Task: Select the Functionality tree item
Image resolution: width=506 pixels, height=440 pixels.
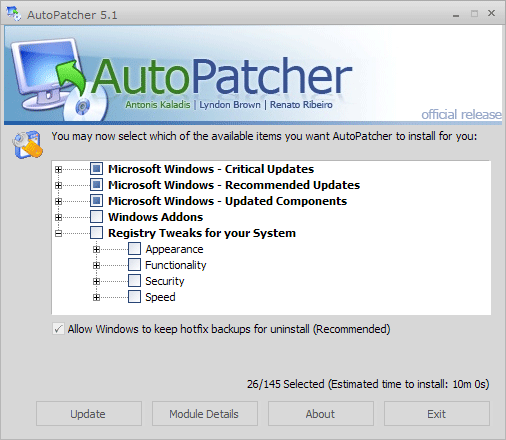Action: (x=176, y=265)
